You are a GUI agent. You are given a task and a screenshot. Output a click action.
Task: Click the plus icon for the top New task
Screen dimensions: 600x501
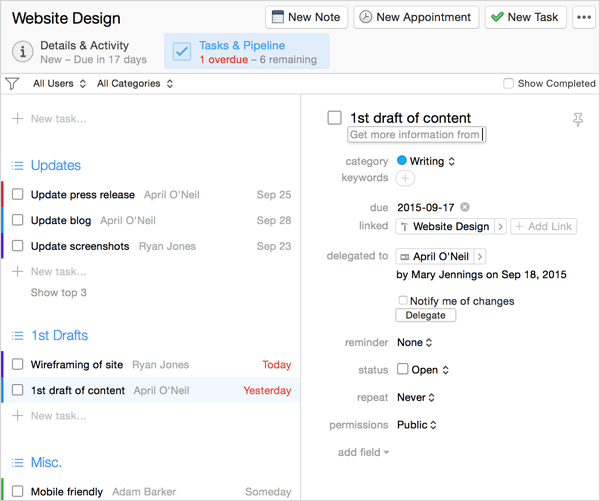coord(17,119)
